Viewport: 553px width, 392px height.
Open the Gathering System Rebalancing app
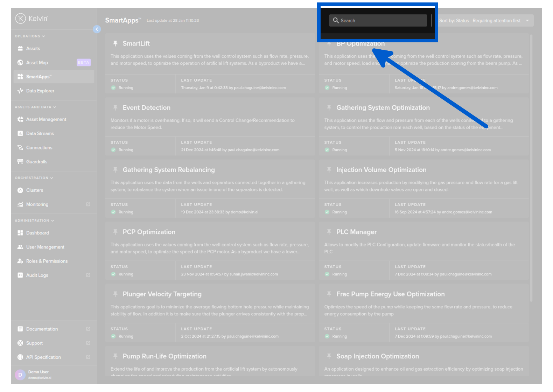pos(168,170)
